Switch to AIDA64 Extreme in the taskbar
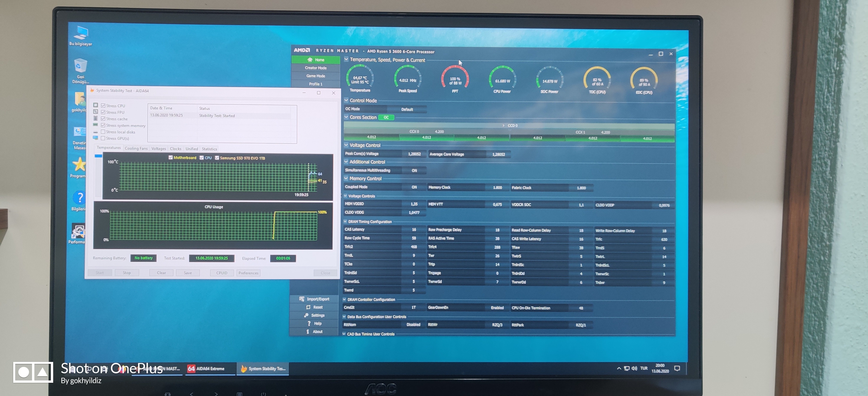The image size is (868, 396). pyautogui.click(x=210, y=369)
